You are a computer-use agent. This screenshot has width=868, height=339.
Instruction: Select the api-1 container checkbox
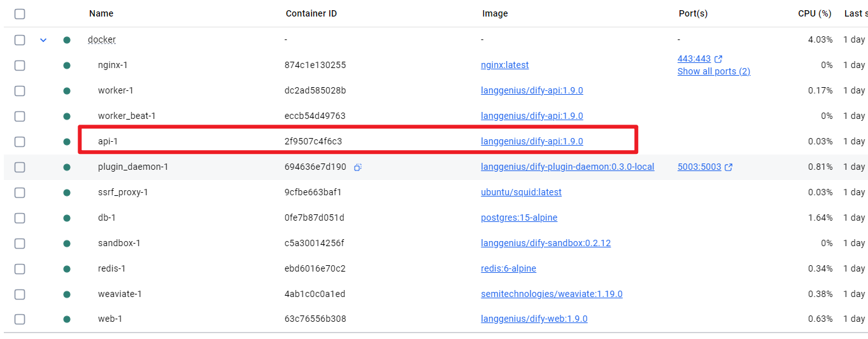[x=20, y=142]
